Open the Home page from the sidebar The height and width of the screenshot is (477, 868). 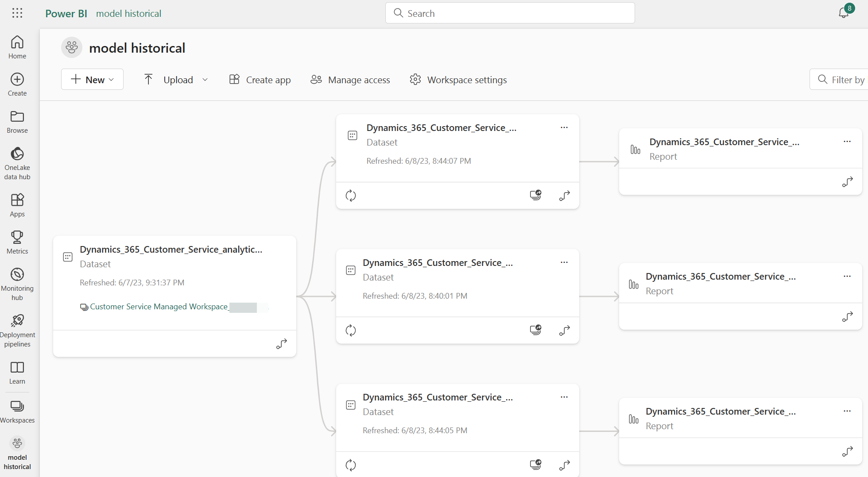tap(17, 46)
